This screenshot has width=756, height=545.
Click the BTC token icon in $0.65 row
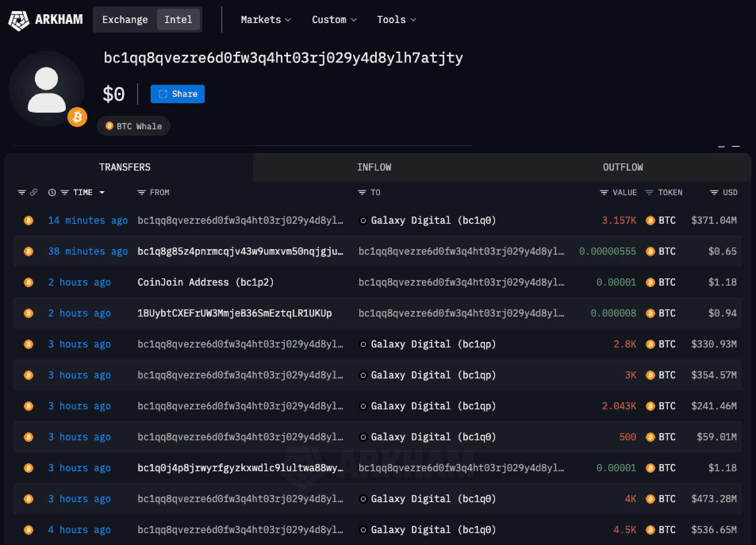[650, 251]
